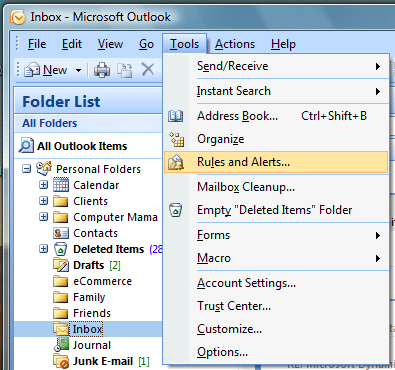The width and height of the screenshot is (395, 370).
Task: Choose Address Book... from Tools menu
Action: (x=276, y=116)
